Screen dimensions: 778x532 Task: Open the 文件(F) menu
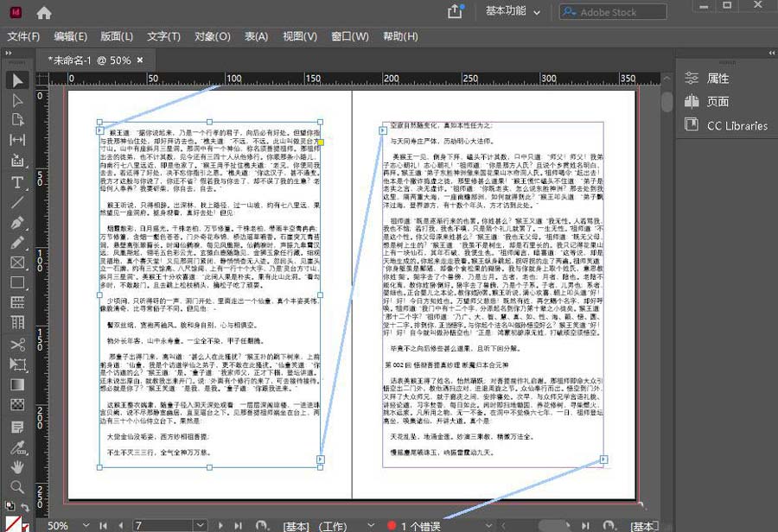tap(23, 36)
